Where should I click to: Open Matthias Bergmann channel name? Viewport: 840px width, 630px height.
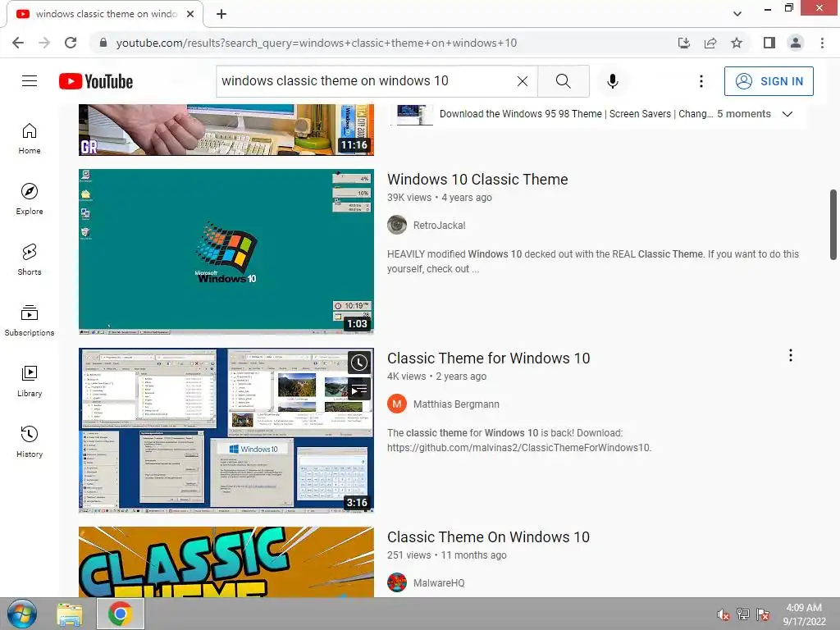pos(456,404)
